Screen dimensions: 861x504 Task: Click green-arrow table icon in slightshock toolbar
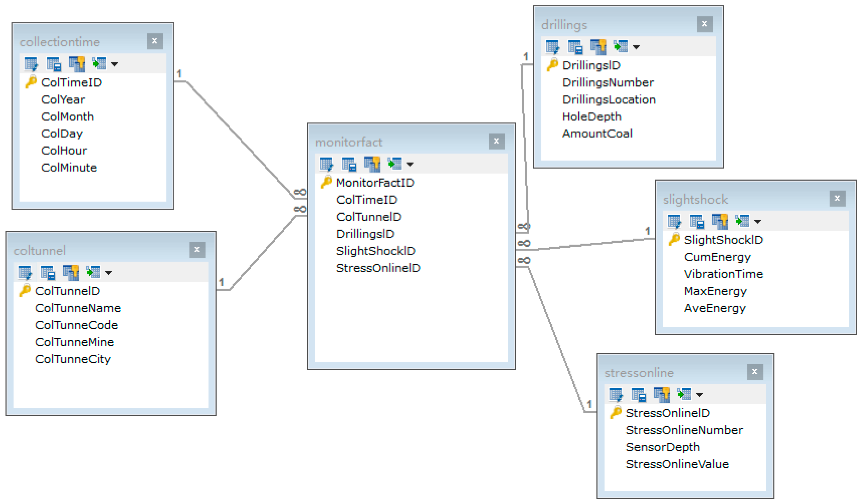[742, 221]
